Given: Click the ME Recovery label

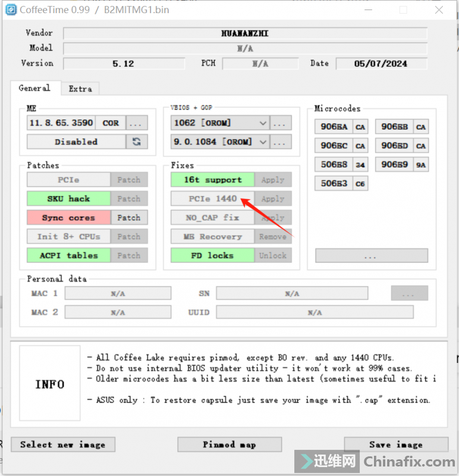Looking at the screenshot, I should 213,236.
